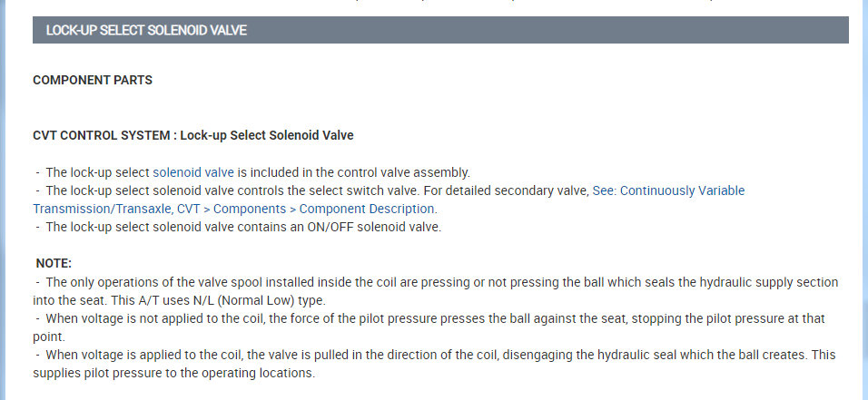
Task: Click 'supplies pilot pressure to the operating locations'
Action: pyautogui.click(x=173, y=373)
